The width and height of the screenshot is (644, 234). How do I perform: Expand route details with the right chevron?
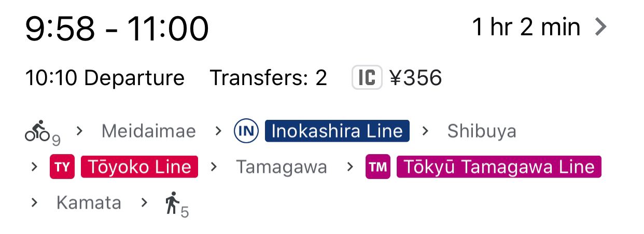click(x=600, y=27)
